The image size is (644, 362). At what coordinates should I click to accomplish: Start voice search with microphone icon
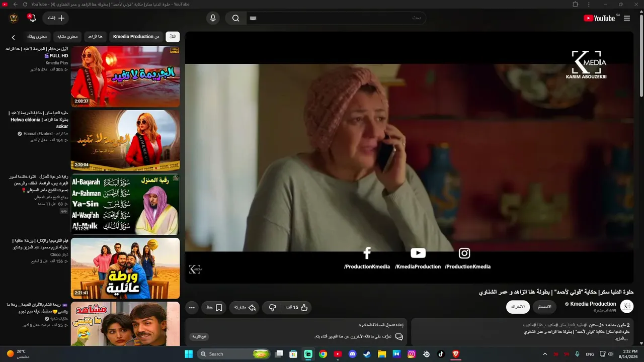click(x=213, y=18)
